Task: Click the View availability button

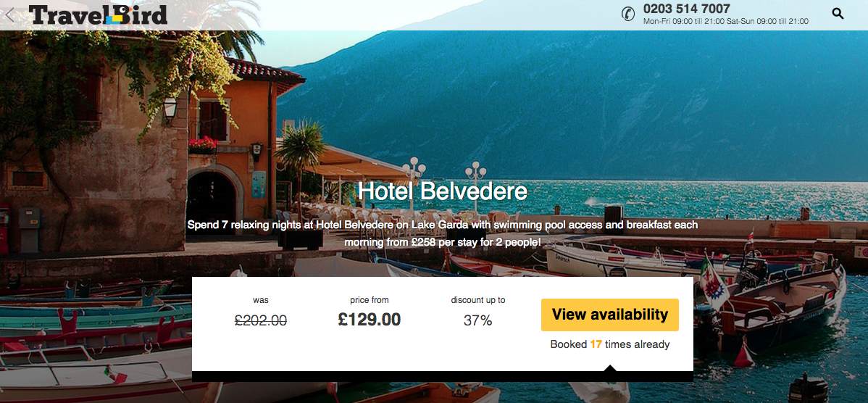Action: pos(609,315)
